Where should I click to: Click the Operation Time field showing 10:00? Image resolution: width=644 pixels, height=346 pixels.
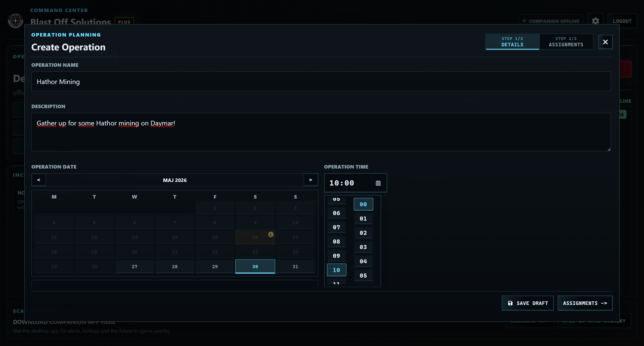[355, 183]
